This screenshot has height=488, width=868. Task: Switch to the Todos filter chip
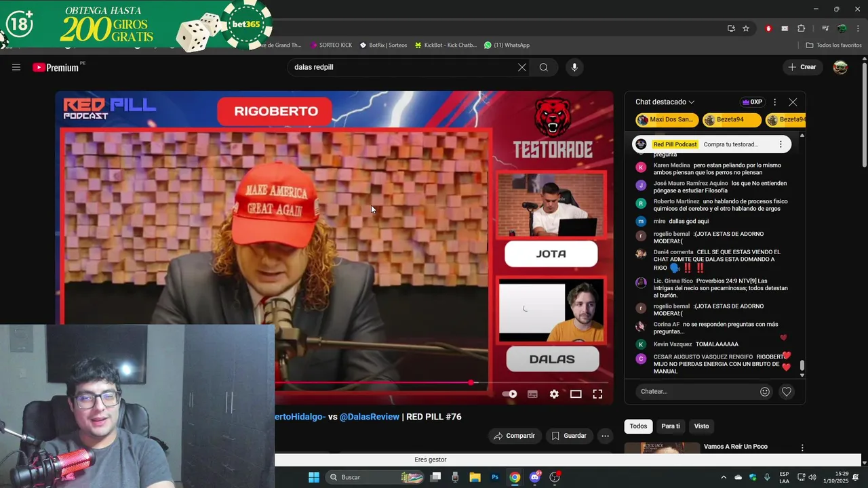click(x=638, y=426)
